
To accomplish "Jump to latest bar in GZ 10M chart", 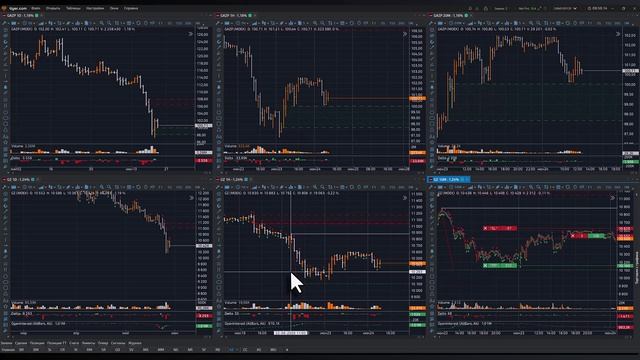I will tap(613, 198).
